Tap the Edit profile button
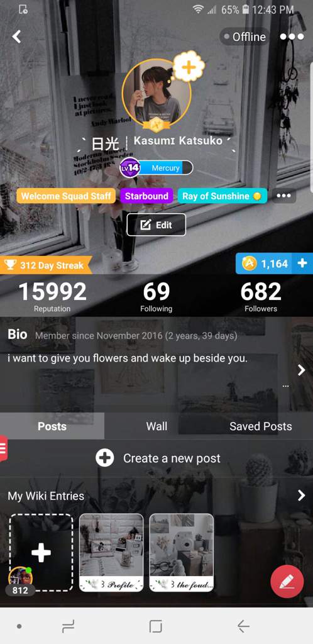 pyautogui.click(x=156, y=225)
